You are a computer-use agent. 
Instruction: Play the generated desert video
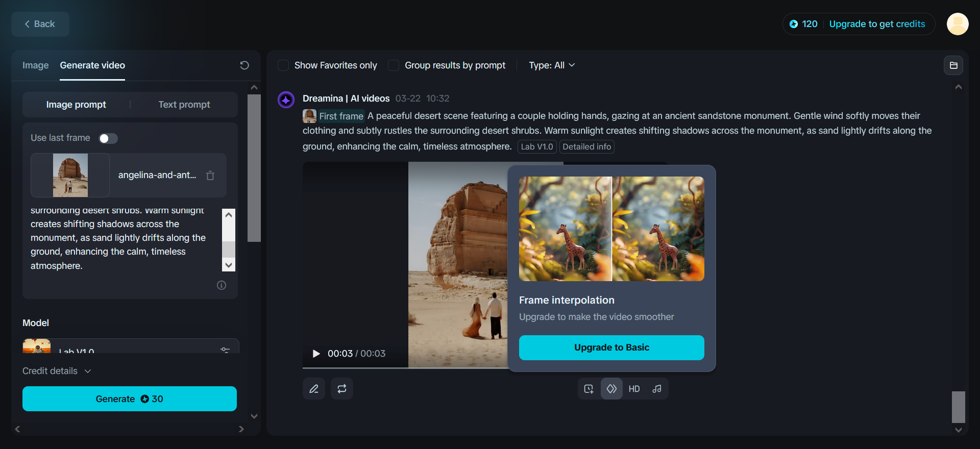click(316, 354)
